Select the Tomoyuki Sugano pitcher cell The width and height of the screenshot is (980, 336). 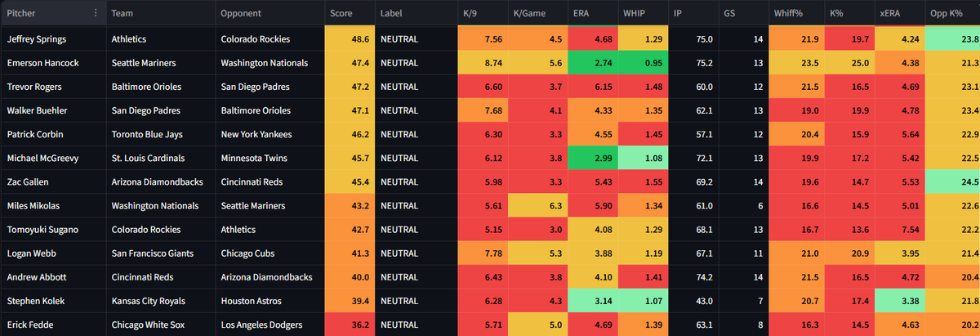pos(52,230)
